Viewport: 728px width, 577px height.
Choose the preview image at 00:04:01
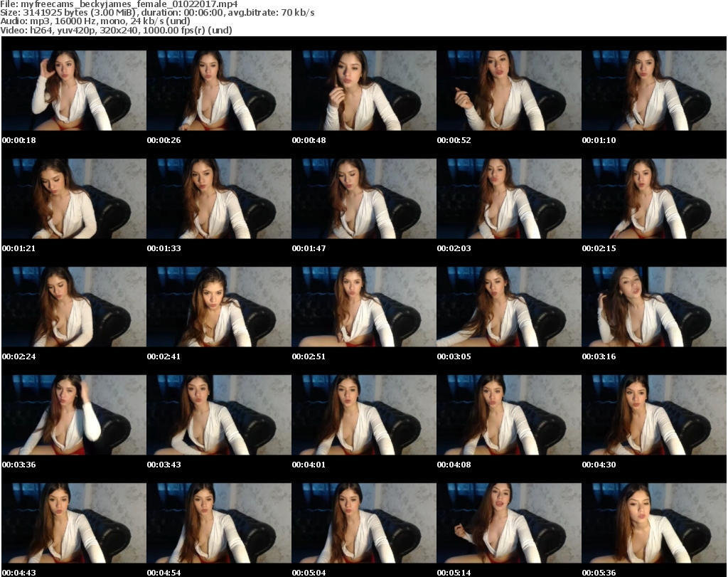click(364, 415)
